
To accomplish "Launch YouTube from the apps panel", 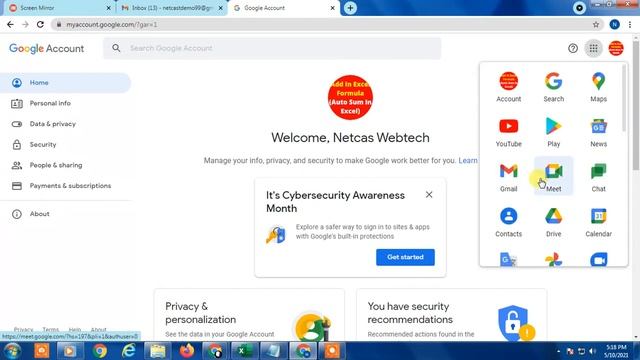I will (x=509, y=132).
